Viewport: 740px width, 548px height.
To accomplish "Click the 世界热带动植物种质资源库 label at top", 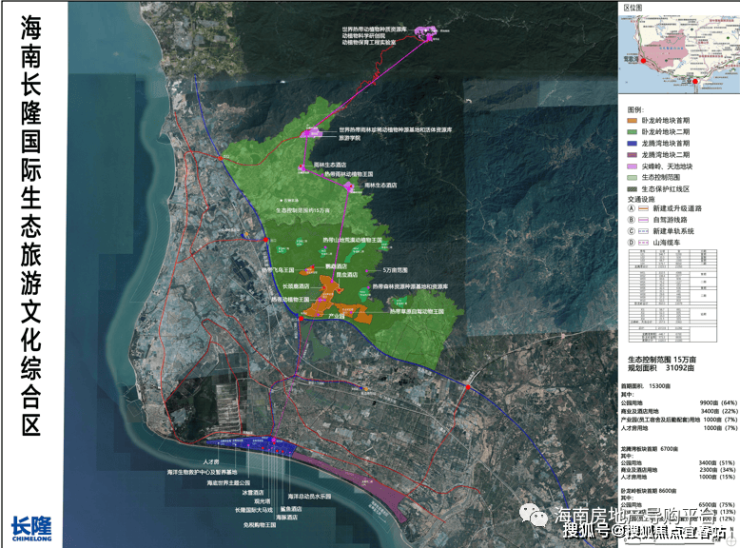I will click(x=374, y=29).
